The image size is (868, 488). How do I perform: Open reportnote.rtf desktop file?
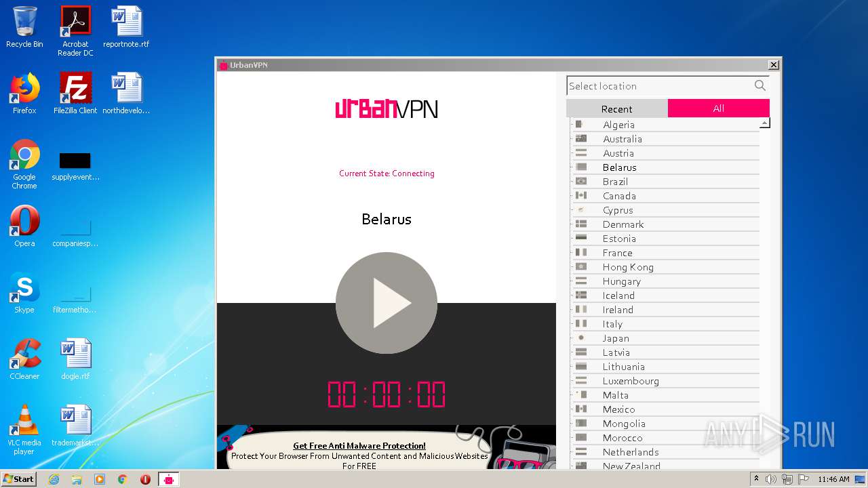pos(126,28)
